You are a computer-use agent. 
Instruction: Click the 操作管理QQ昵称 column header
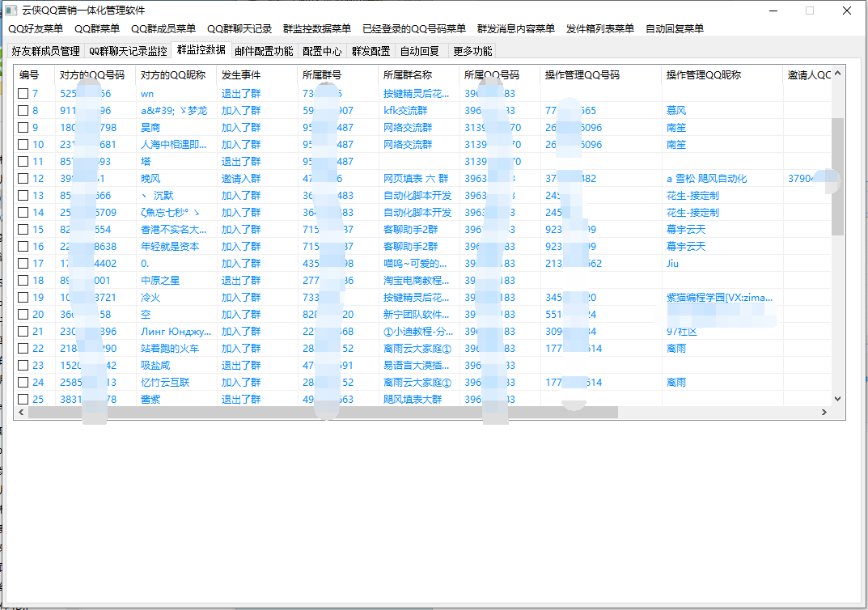[x=722, y=74]
